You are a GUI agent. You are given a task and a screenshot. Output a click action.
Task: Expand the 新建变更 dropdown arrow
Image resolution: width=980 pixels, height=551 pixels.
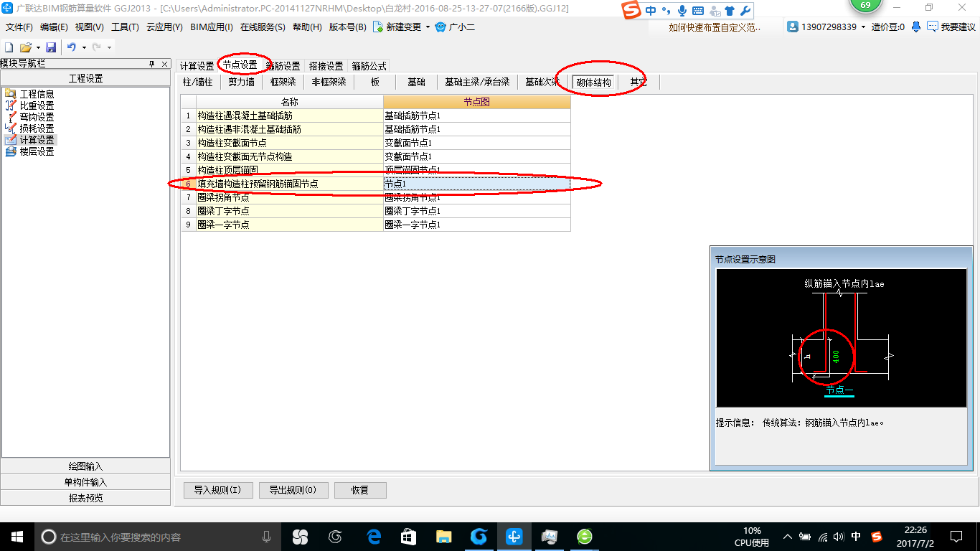pyautogui.click(x=428, y=27)
